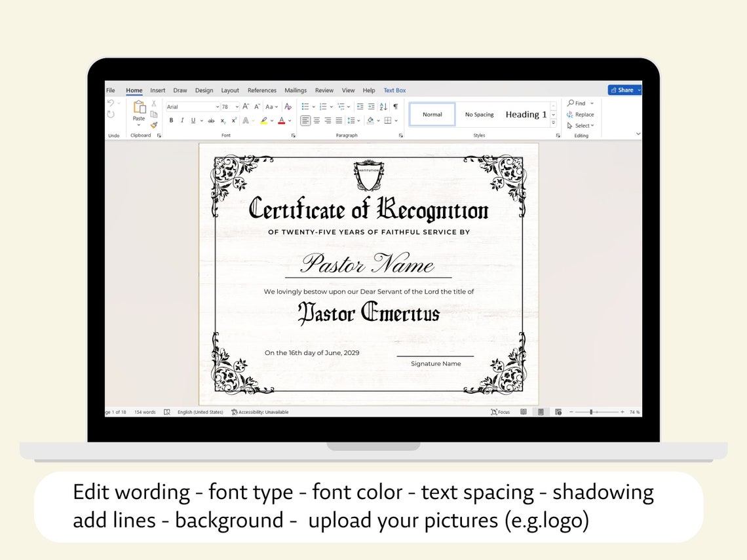Viewport: 747px width, 560px height.
Task: Open the Mailings ribbon tab
Action: coord(296,90)
